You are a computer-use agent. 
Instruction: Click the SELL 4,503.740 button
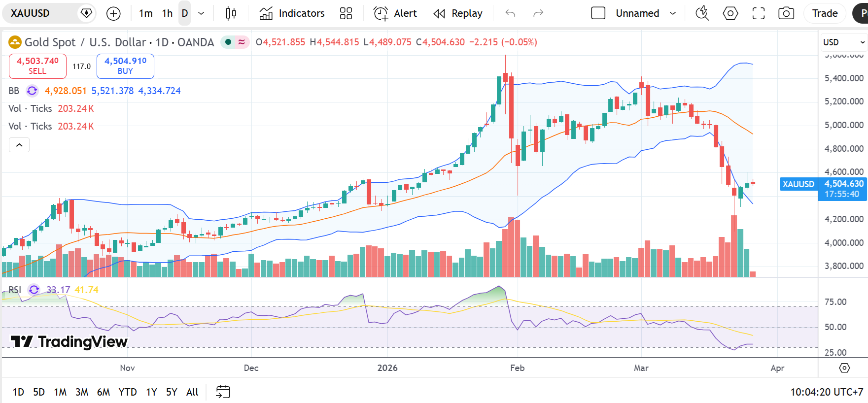click(x=37, y=66)
